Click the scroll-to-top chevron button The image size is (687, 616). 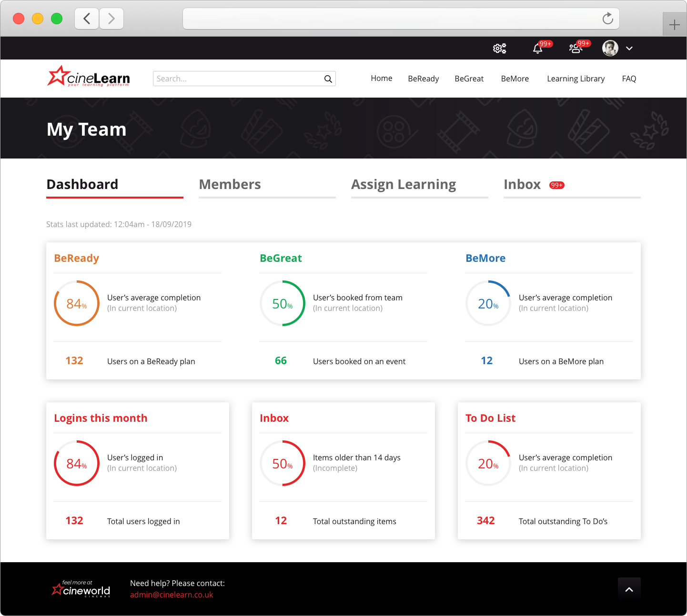[629, 588]
